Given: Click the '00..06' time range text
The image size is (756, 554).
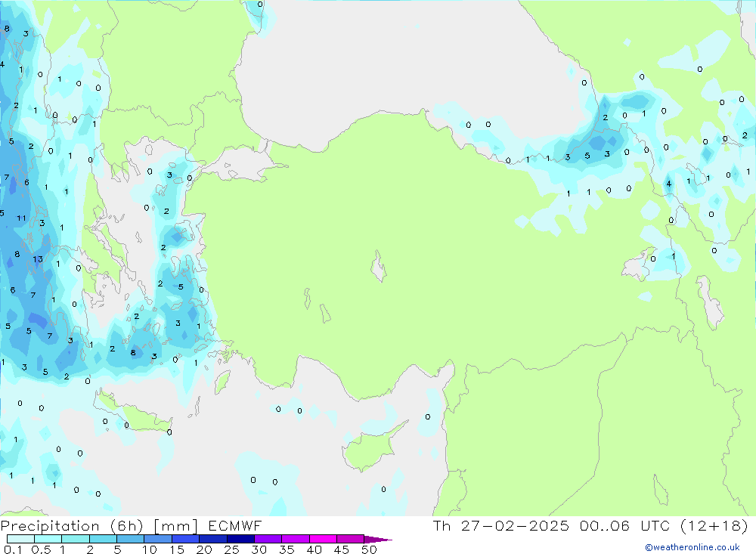Looking at the screenshot, I should click(605, 525).
